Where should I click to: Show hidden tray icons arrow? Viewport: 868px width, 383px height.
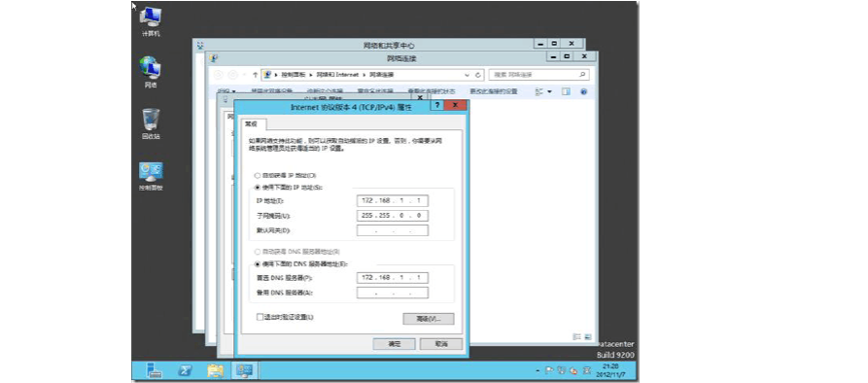tap(538, 370)
